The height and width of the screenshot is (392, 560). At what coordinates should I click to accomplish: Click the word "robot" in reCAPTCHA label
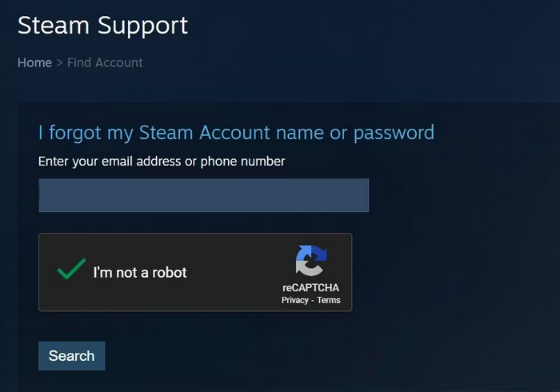[170, 273]
